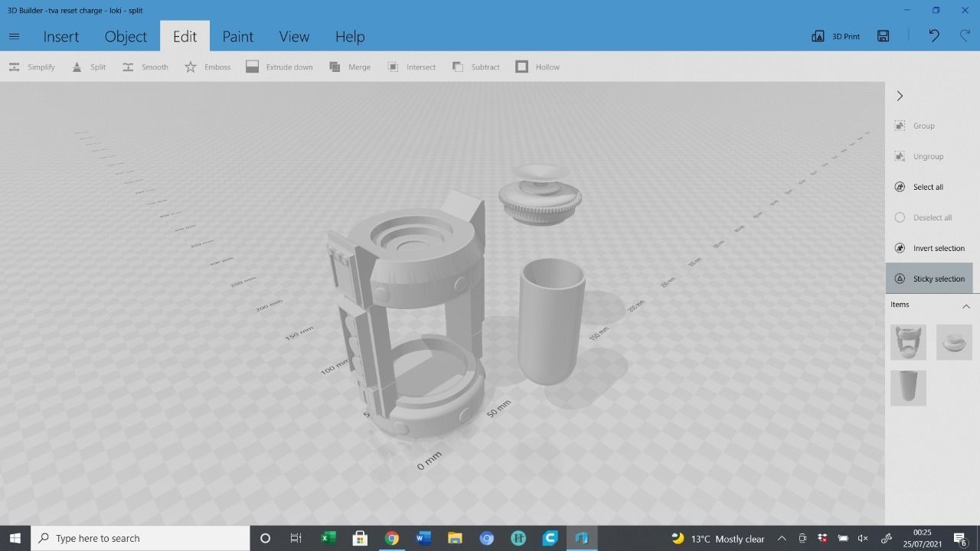The width and height of the screenshot is (980, 551).
Task: Save the model with the disk icon
Action: point(884,36)
